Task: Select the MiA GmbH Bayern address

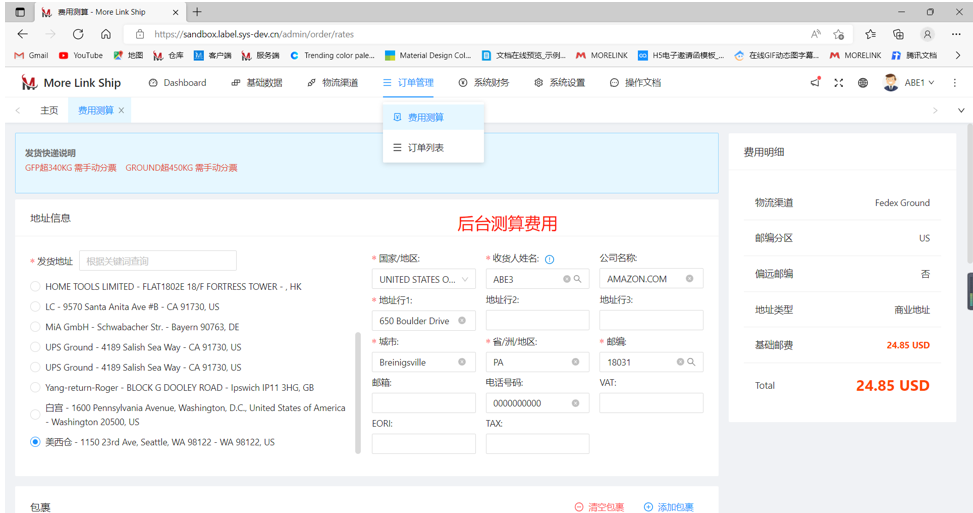Action: pyautogui.click(x=36, y=327)
